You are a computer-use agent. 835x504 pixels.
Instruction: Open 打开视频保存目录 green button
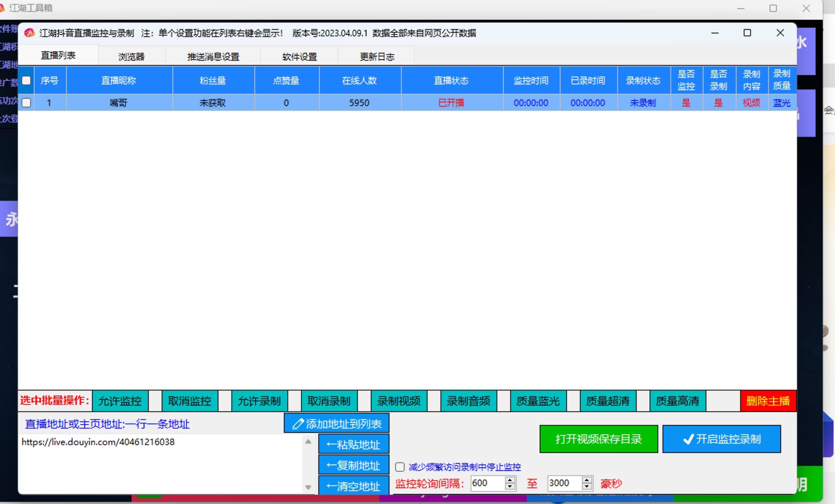tap(598, 439)
